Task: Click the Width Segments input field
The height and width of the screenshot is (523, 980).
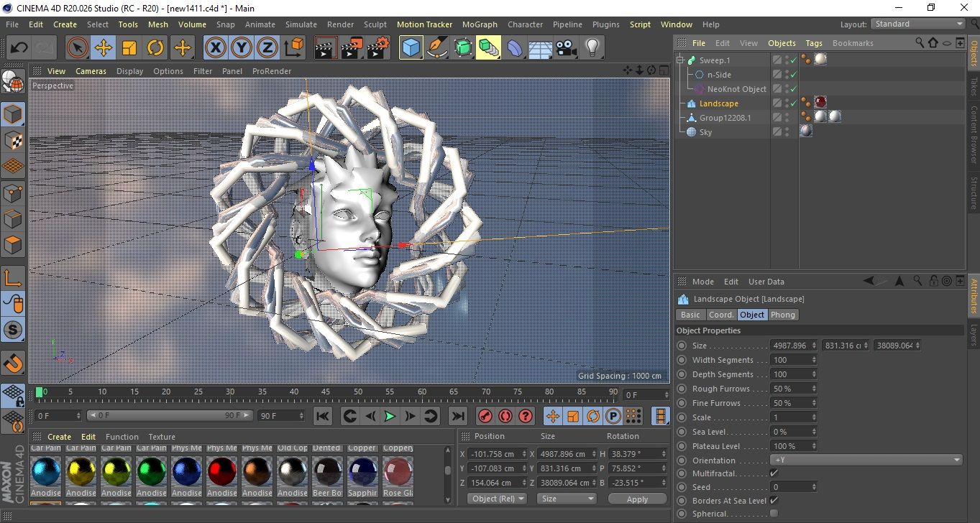Action: 791,360
